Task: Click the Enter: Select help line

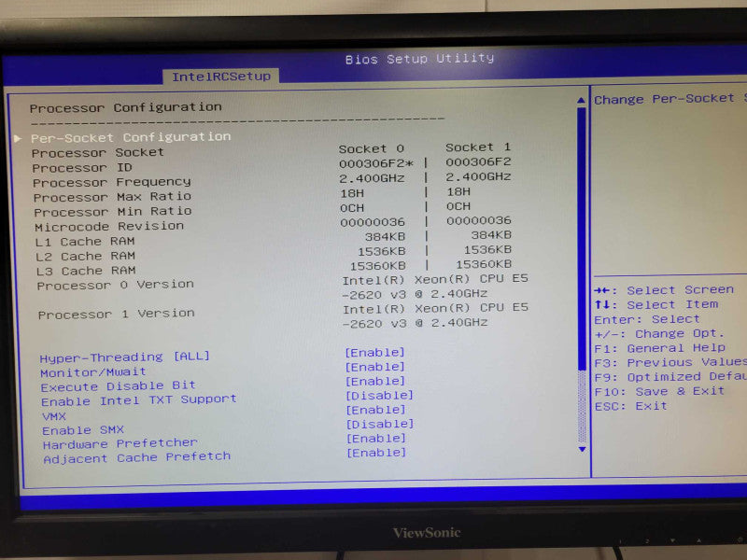Action: pyautogui.click(x=647, y=319)
